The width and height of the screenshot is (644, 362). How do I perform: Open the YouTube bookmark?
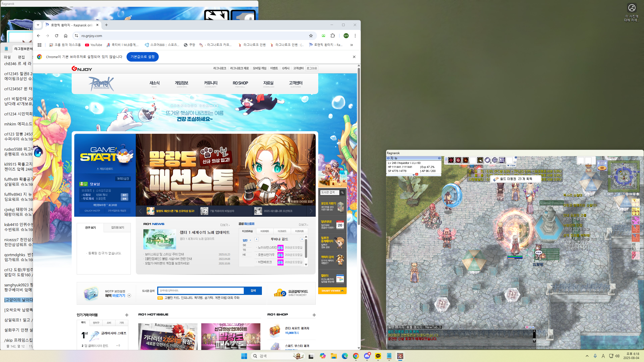click(x=94, y=45)
